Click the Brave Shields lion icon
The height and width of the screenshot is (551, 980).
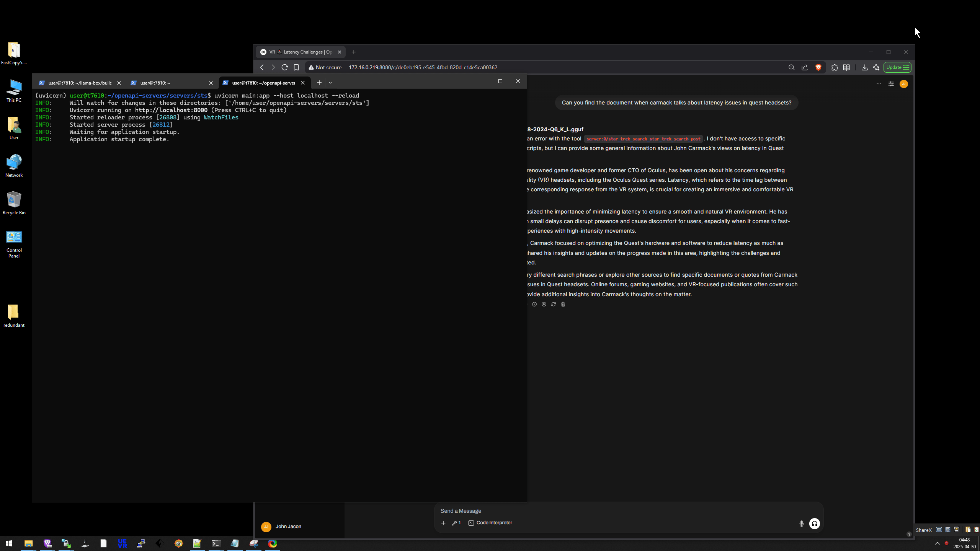pos(818,67)
